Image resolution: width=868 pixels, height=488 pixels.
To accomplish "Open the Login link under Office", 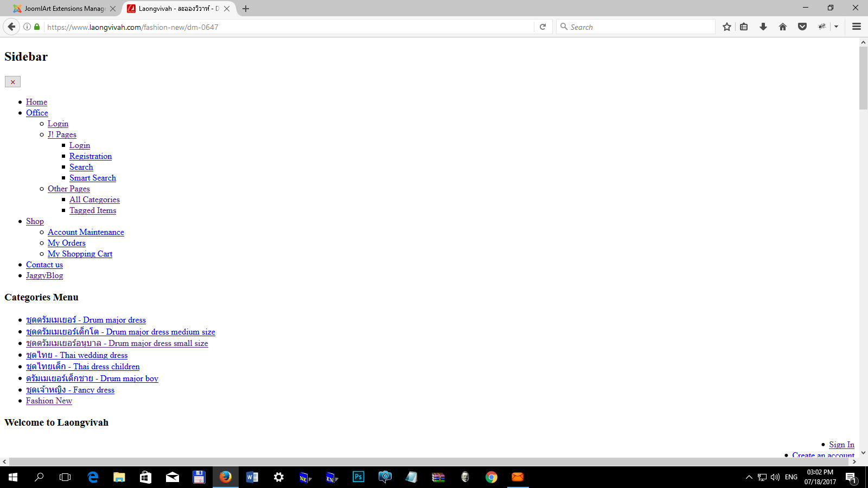I will click(58, 124).
